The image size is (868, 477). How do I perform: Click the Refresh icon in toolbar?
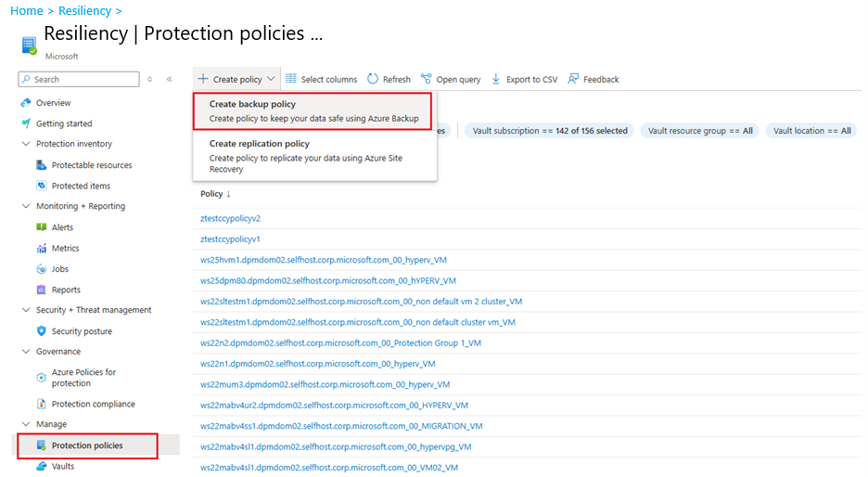coord(373,80)
